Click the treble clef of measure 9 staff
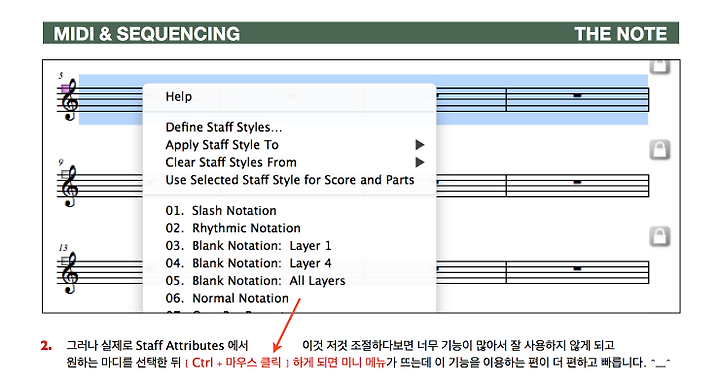This screenshot has width=720, height=383. [x=70, y=187]
